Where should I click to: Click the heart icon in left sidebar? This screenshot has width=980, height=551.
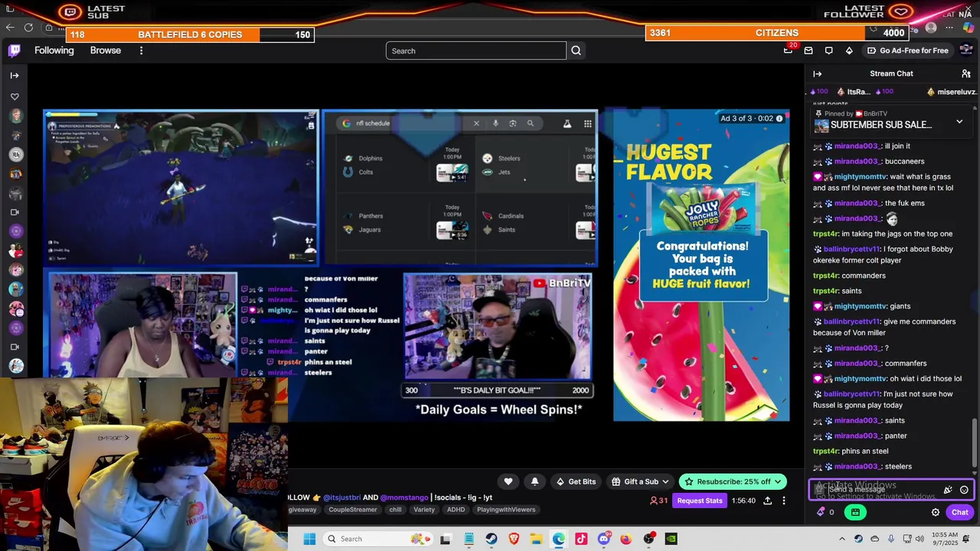coord(15,96)
